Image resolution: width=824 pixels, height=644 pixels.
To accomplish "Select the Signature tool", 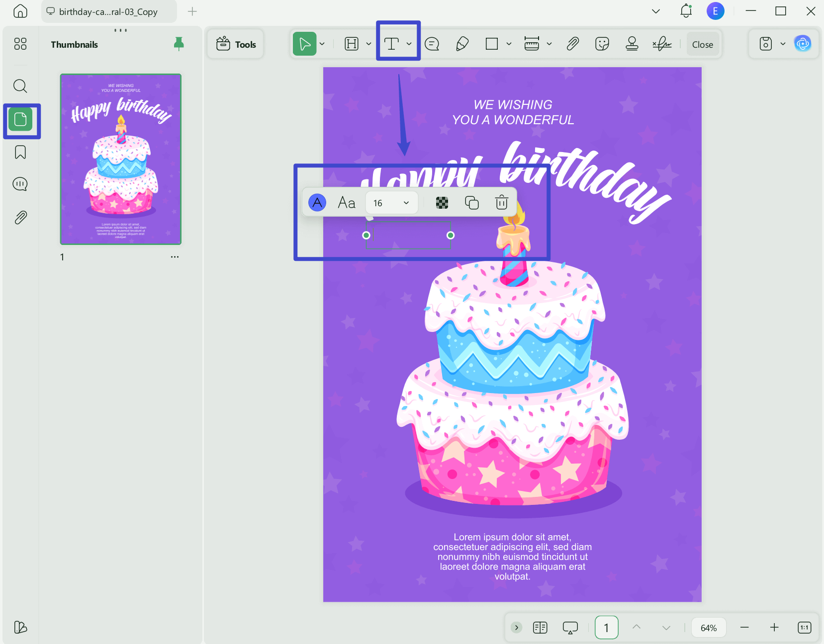I will (x=662, y=44).
